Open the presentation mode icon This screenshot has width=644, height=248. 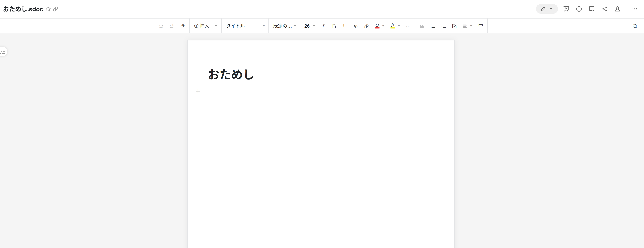coord(566,9)
